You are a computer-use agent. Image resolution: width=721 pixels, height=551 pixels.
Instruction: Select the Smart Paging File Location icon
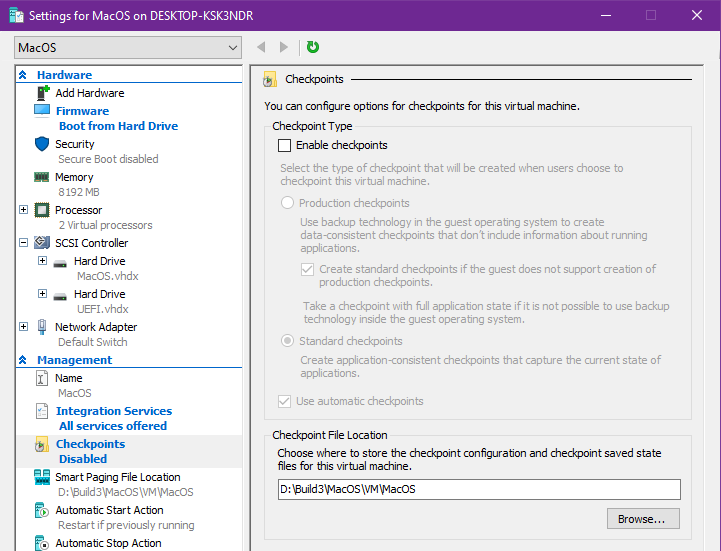(x=42, y=477)
